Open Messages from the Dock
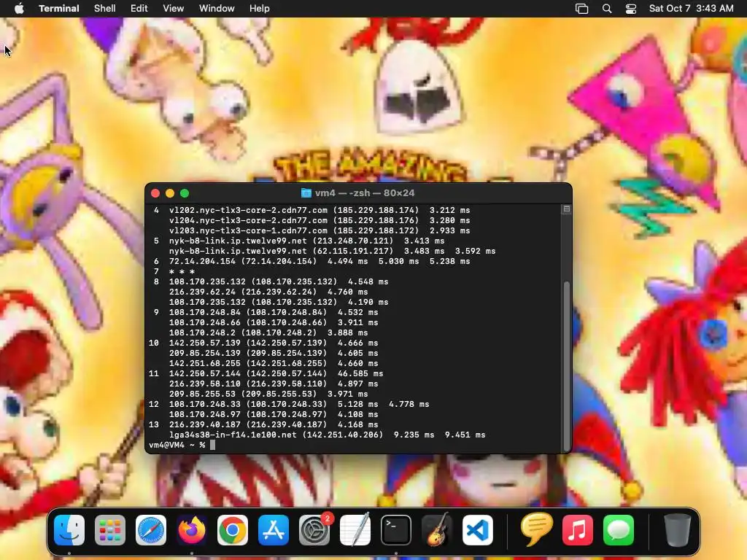 (619, 530)
